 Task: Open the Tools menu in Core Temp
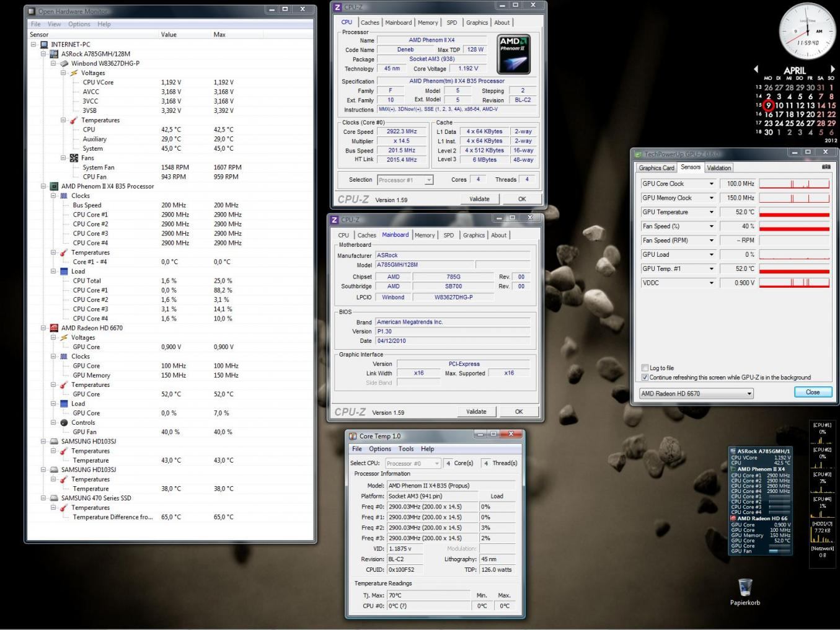pos(406,449)
